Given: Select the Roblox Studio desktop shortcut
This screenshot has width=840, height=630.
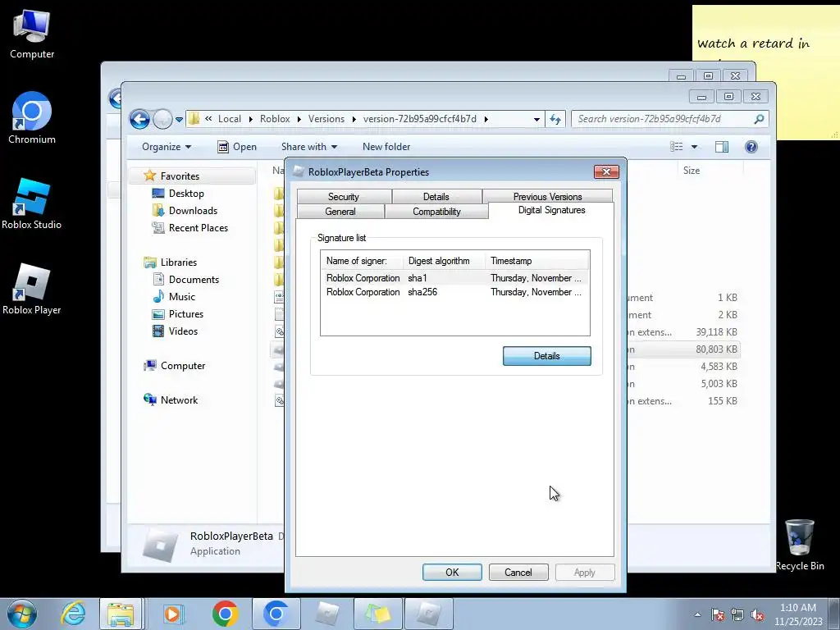Looking at the screenshot, I should [x=32, y=203].
